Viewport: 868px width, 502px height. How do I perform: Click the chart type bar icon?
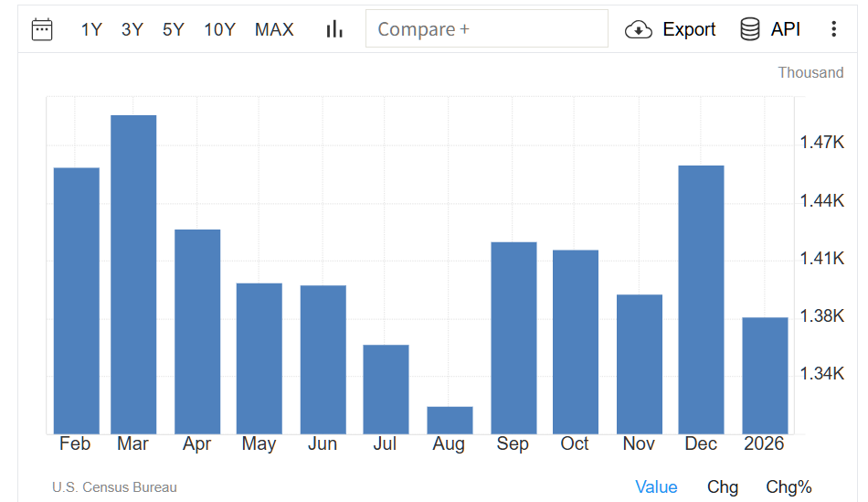click(x=334, y=29)
